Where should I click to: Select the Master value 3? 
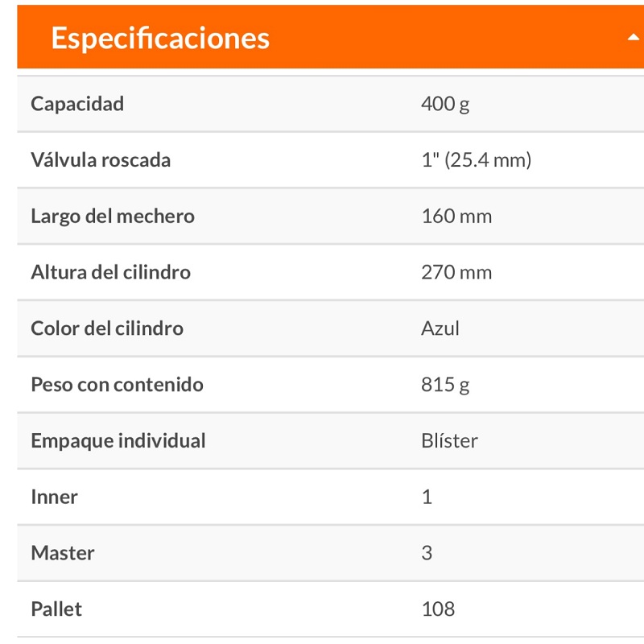(426, 553)
